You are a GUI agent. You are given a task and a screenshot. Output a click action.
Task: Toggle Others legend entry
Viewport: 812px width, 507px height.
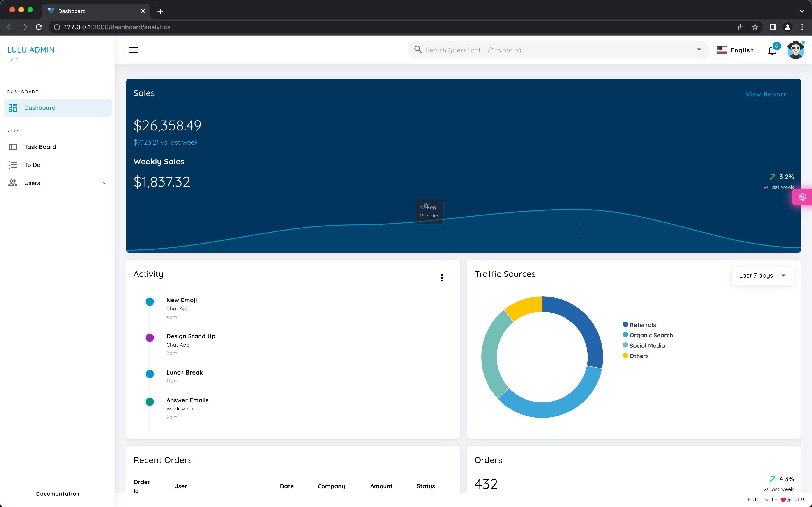[x=639, y=356]
